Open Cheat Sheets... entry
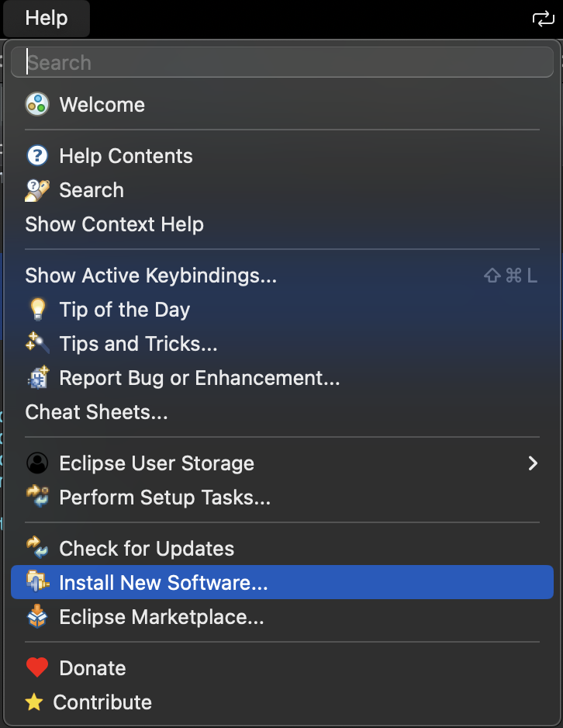Viewport: 563px width, 728px height. pyautogui.click(x=282, y=412)
